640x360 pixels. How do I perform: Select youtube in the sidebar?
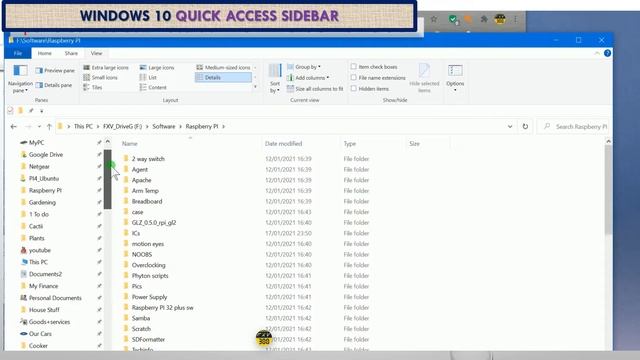point(40,250)
